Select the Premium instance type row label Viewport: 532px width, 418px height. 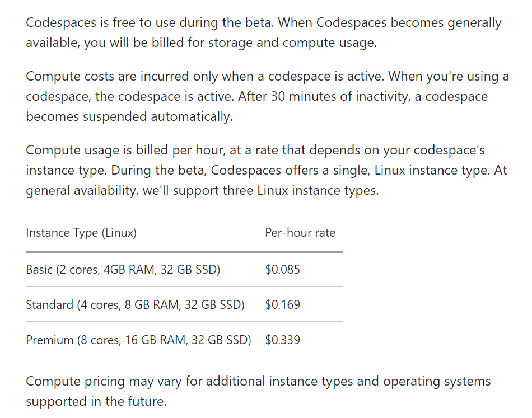click(x=138, y=340)
